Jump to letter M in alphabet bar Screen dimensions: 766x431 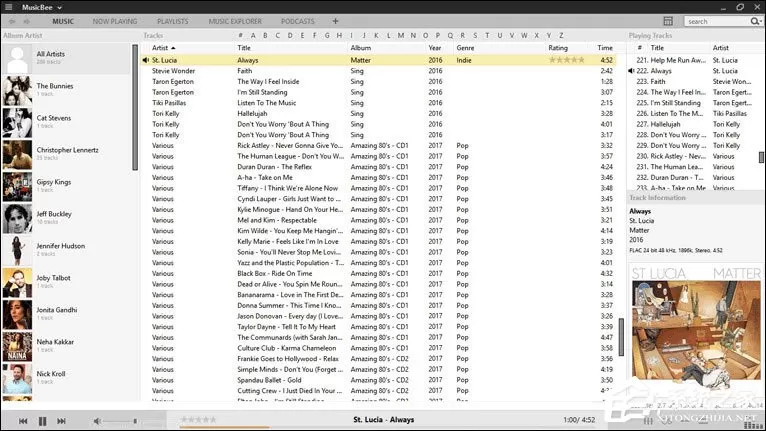point(401,35)
